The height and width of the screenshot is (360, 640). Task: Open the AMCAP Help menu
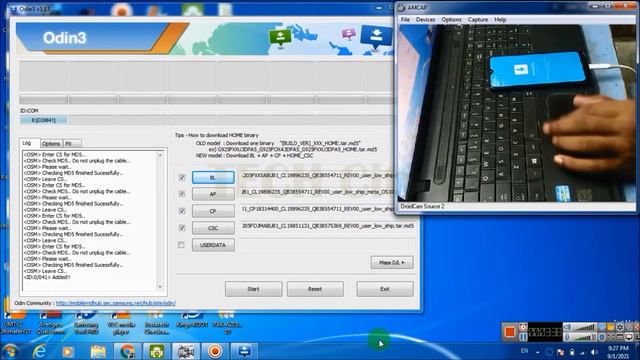click(500, 20)
